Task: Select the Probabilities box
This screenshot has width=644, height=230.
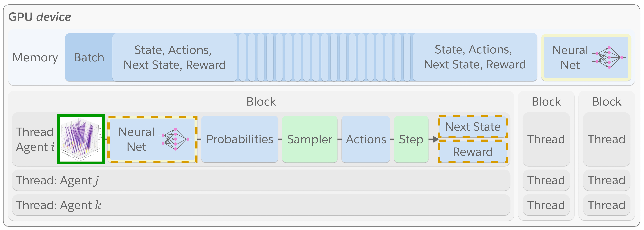Action: (x=239, y=139)
